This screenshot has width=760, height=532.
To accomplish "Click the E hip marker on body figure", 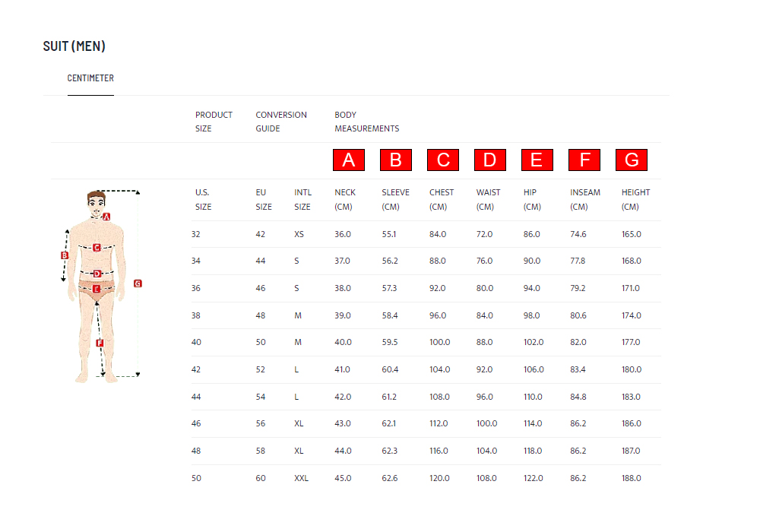I will click(x=97, y=290).
